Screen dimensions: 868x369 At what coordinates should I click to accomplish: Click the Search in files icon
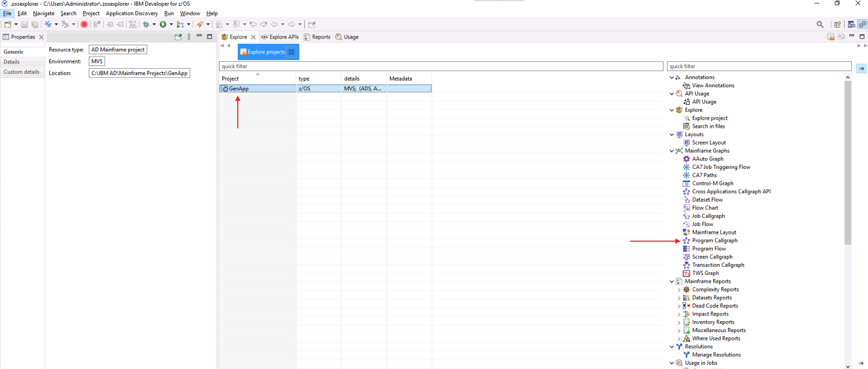686,126
